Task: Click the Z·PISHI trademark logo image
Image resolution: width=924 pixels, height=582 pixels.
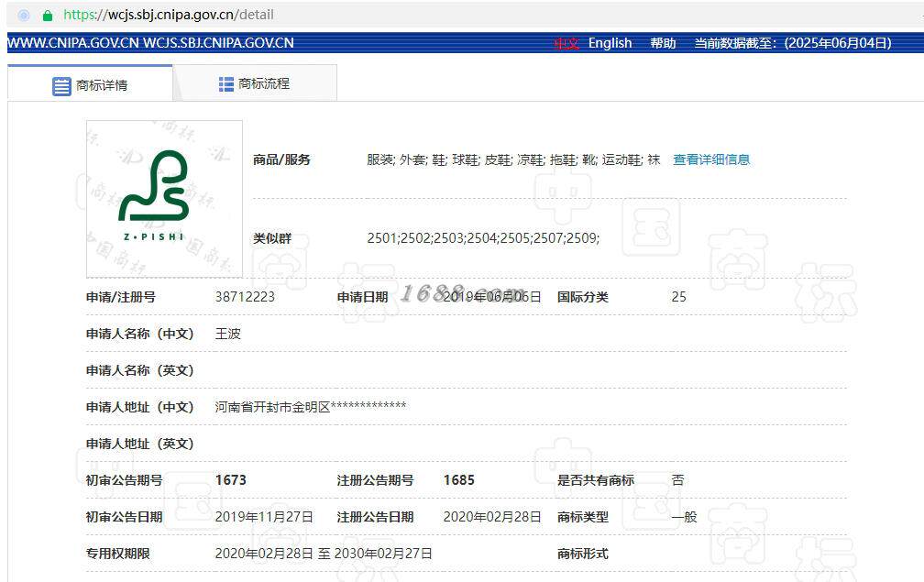Action: [164, 199]
